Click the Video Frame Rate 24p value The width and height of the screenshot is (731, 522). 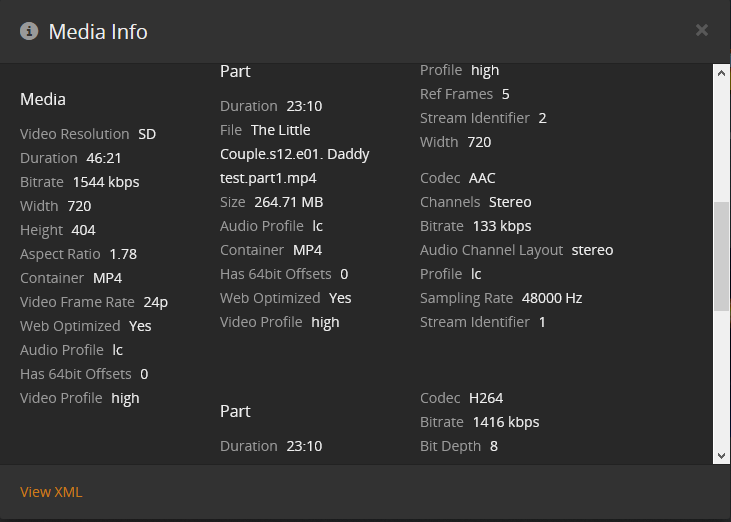point(153,302)
